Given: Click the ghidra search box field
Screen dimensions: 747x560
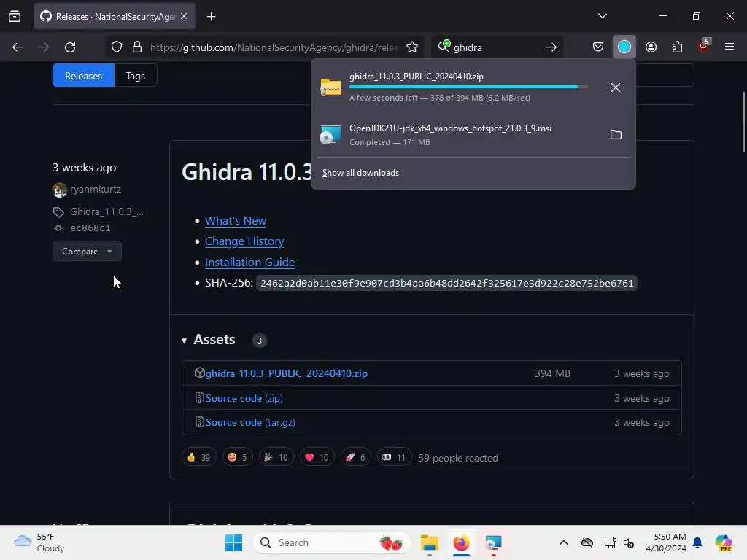Looking at the screenshot, I should tap(495, 47).
